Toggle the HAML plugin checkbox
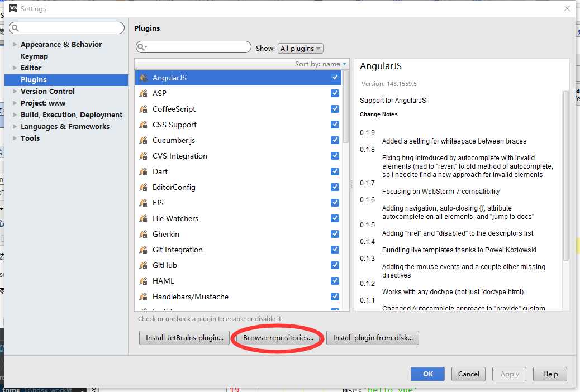This screenshot has width=580, height=392. (x=335, y=281)
